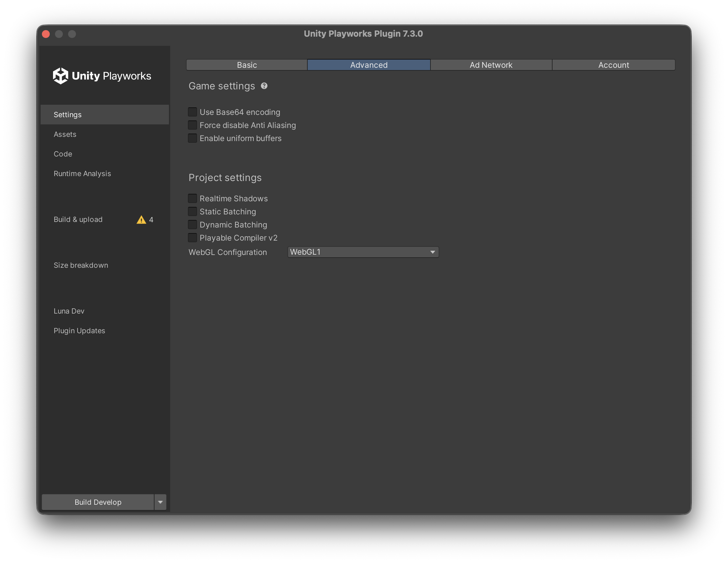The height and width of the screenshot is (563, 728).
Task: Open the Ad Network tab
Action: [491, 65]
